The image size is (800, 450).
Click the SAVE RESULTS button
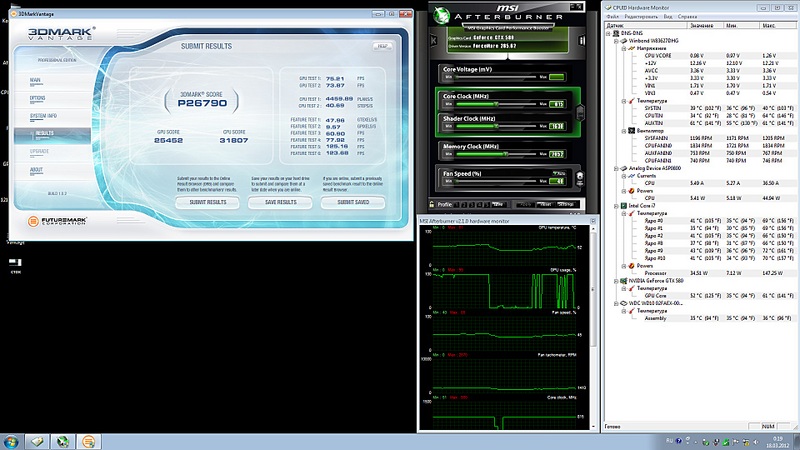[280, 202]
